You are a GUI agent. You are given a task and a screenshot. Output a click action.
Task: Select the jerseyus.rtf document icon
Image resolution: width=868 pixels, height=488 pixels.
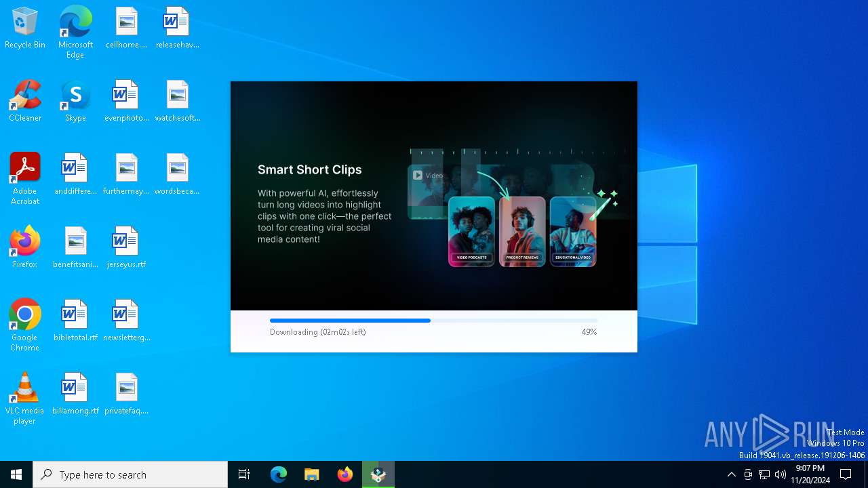pyautogui.click(x=126, y=248)
